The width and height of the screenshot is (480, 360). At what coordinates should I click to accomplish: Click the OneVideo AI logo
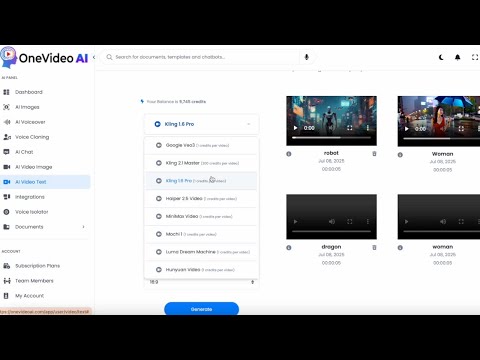click(45, 58)
